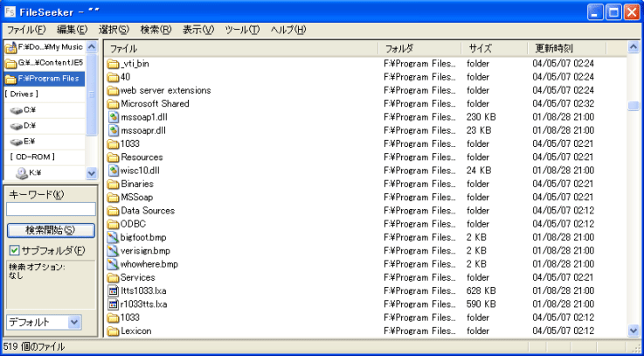
Task: Click the wisc10.dll file icon
Action: pos(113,171)
